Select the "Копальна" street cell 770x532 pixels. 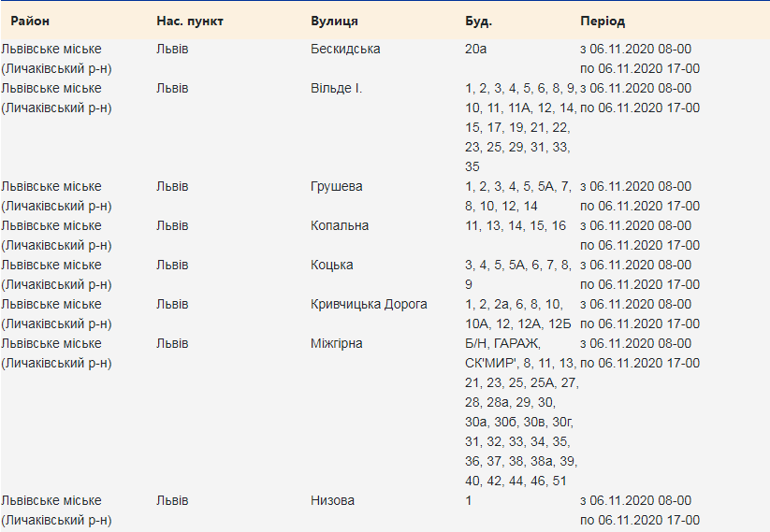[x=340, y=225]
